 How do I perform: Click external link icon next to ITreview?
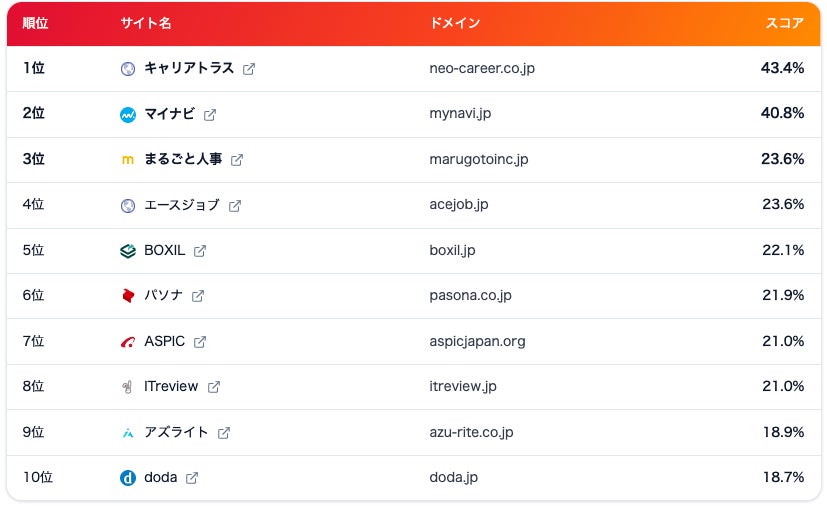pyautogui.click(x=214, y=387)
